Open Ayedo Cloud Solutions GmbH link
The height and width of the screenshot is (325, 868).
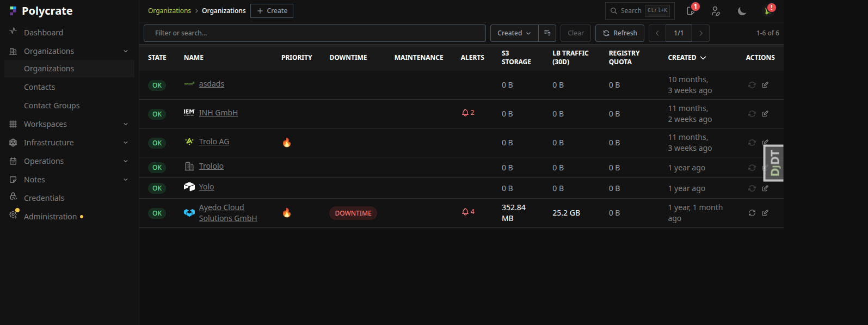pos(228,213)
